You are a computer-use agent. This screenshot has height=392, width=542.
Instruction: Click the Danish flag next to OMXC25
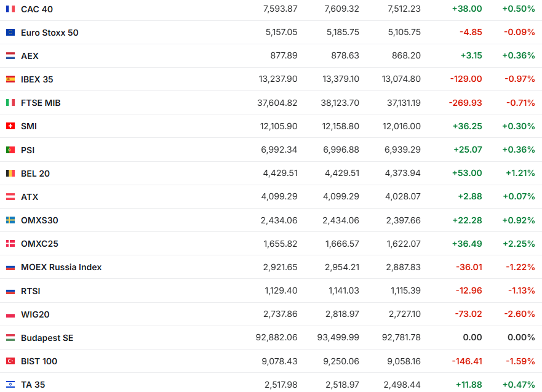10,244
